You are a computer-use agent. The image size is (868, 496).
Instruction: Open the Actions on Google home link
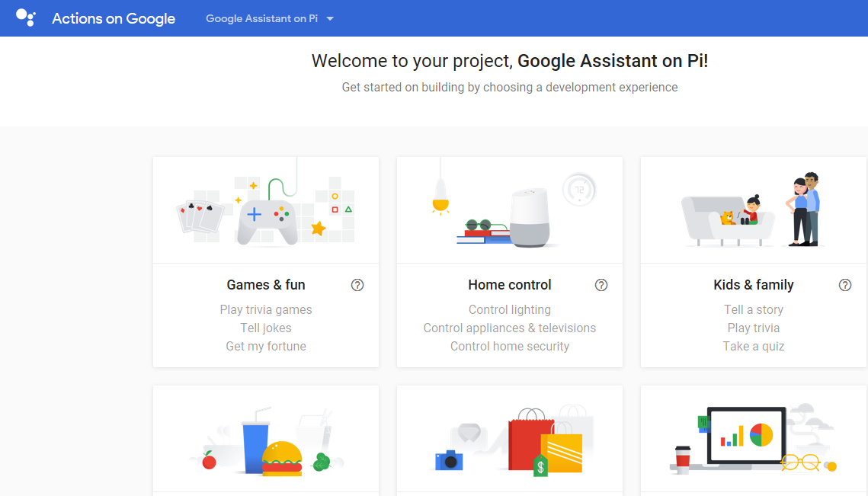[114, 18]
